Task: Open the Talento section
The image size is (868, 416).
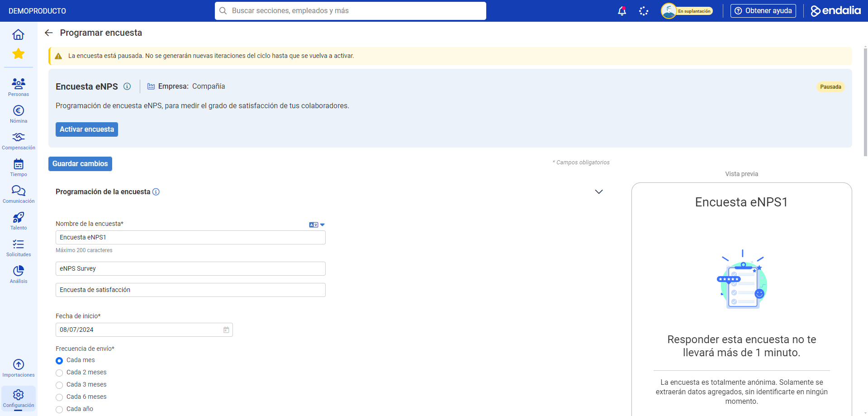Action: click(19, 221)
